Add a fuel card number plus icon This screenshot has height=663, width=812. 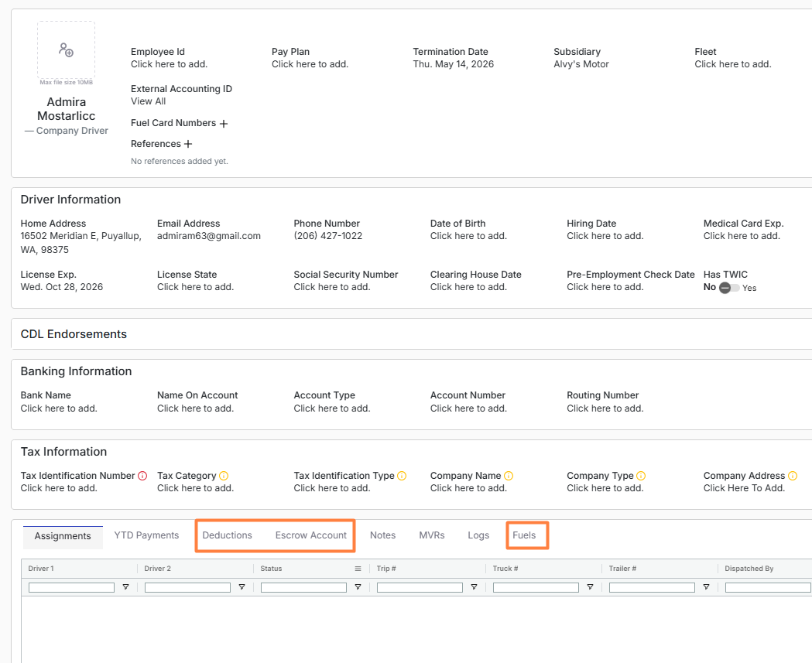point(224,124)
